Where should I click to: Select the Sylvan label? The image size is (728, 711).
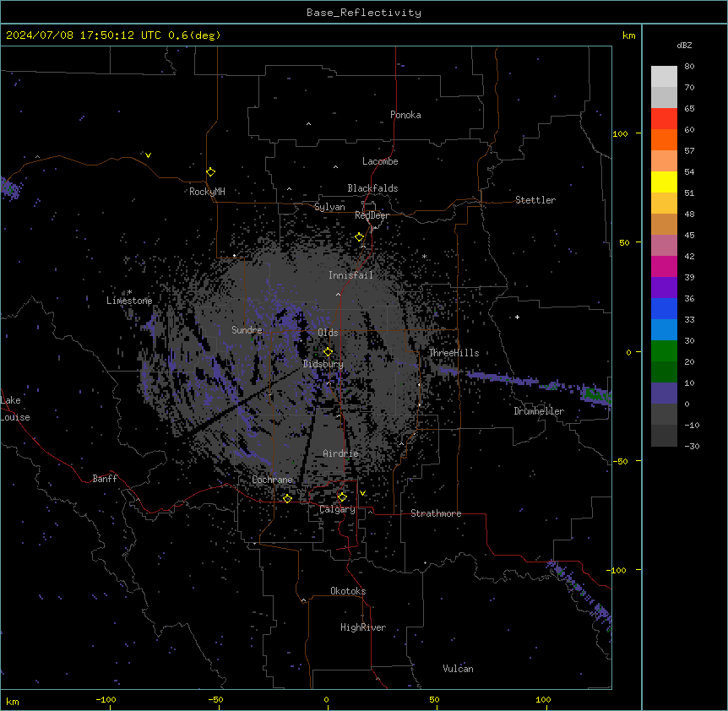pyautogui.click(x=329, y=207)
